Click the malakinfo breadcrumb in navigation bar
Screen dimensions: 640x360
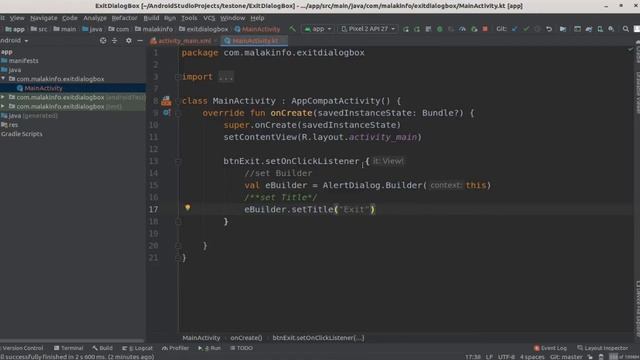(x=154, y=29)
